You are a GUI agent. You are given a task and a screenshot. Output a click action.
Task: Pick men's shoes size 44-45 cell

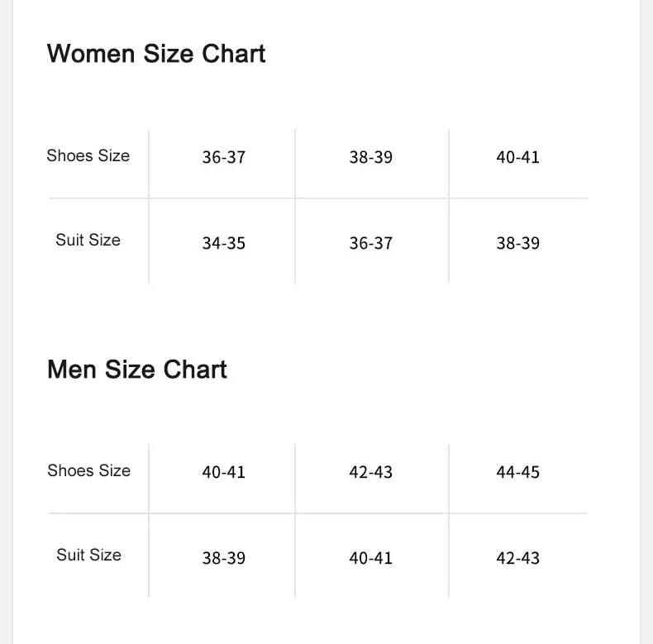[x=517, y=472]
